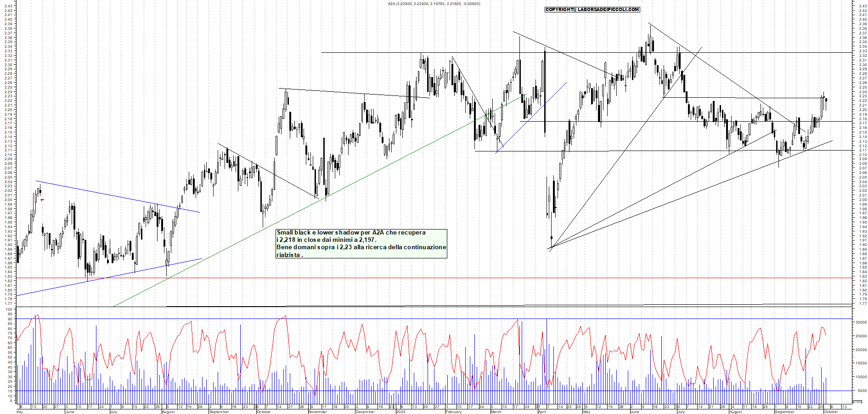Select the April label on the time axis

tap(542, 412)
